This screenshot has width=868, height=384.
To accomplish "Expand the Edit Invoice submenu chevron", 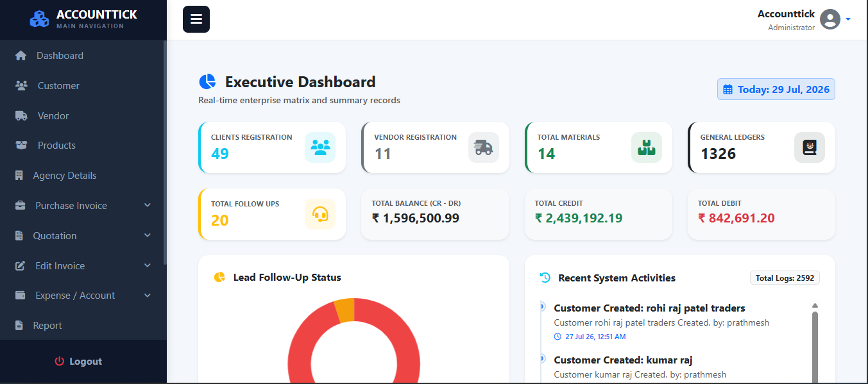I will point(148,265).
